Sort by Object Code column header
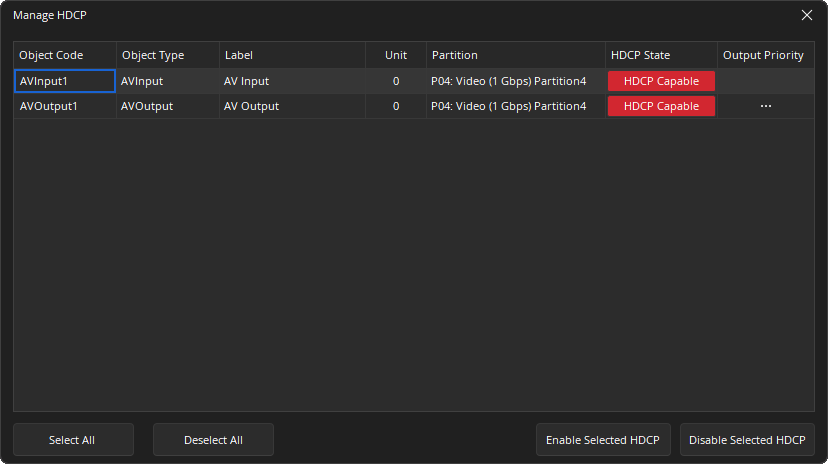 [64, 55]
